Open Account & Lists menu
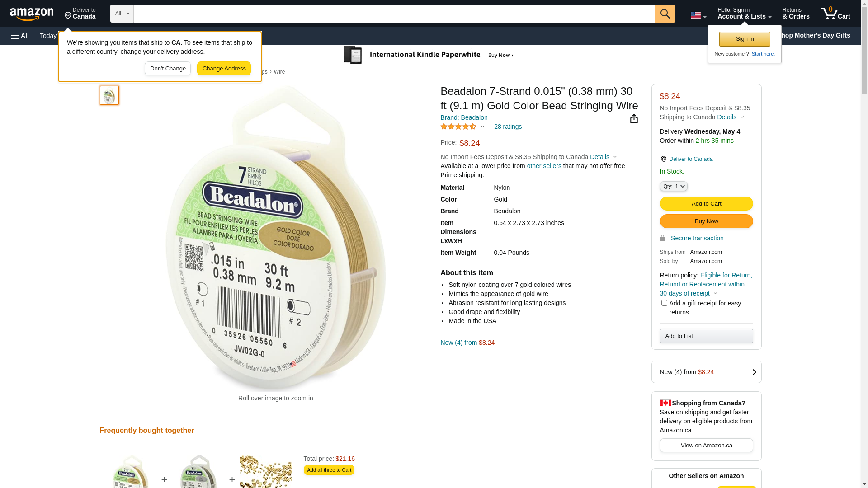 point(745,14)
